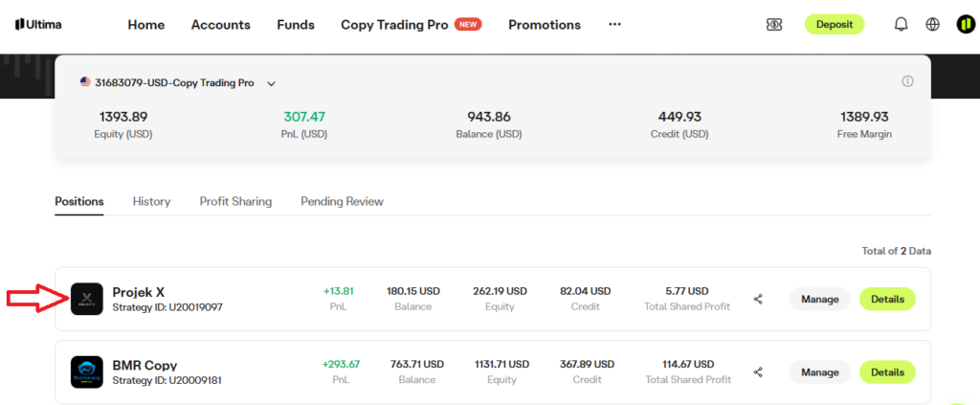
Task: Open the Accounts menu
Action: pyautogui.click(x=221, y=25)
